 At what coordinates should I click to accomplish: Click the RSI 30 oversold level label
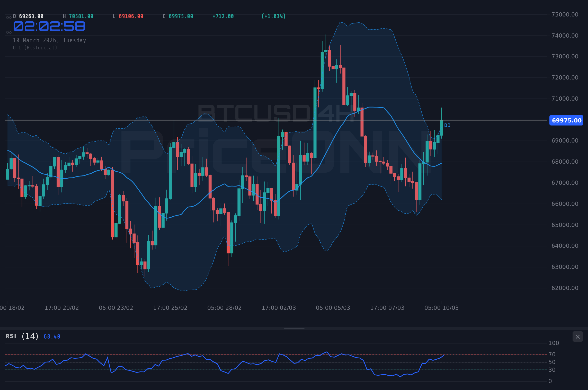(x=552, y=370)
